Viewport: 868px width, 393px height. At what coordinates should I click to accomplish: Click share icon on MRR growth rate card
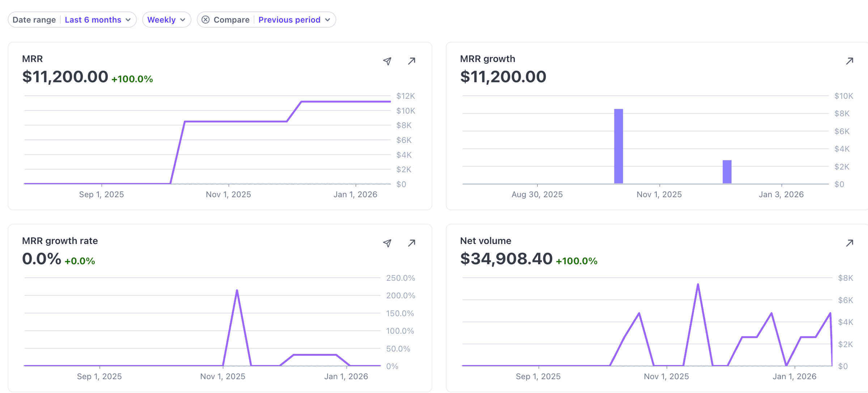[387, 243]
